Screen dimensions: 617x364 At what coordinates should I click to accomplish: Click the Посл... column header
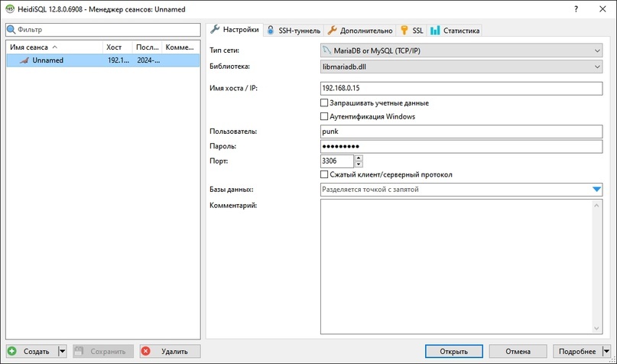pyautogui.click(x=147, y=47)
